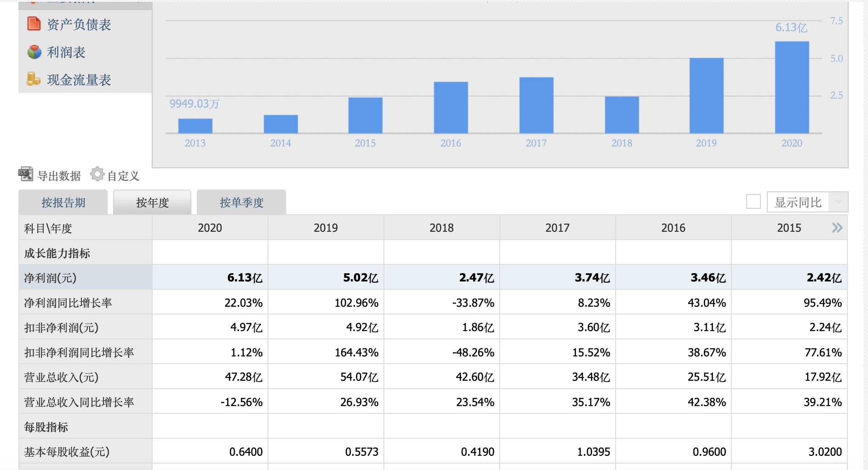Image resolution: width=868 pixels, height=470 pixels.
Task: Click the 2020 column header
Action: [x=210, y=228]
